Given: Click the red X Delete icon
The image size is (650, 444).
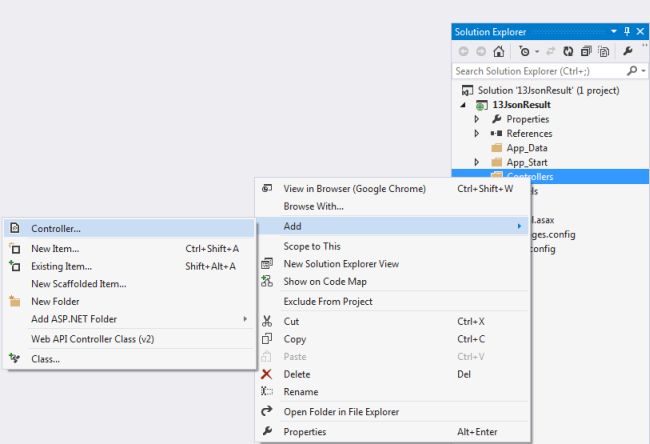Looking at the screenshot, I should coord(267,374).
